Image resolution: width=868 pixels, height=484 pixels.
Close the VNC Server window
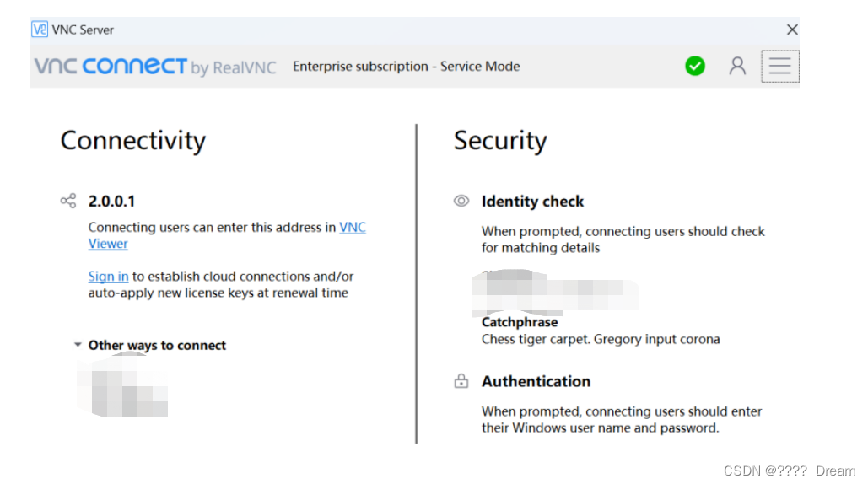coord(792,30)
